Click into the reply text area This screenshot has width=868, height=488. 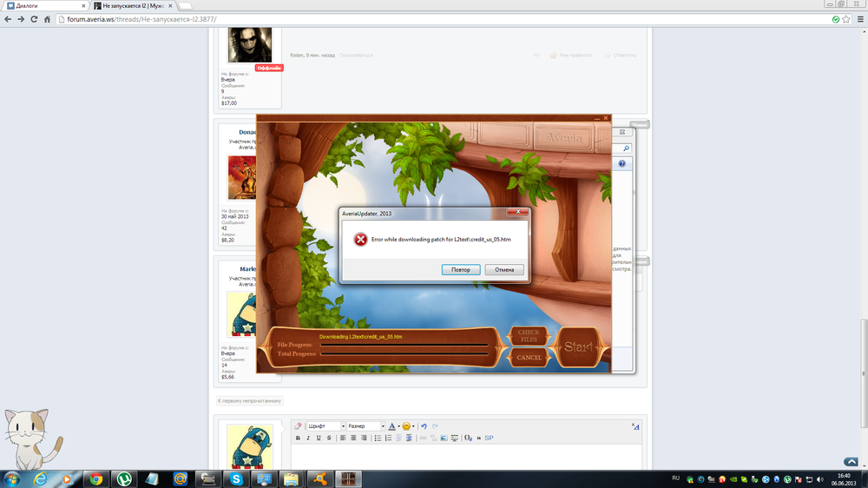[x=466, y=457]
